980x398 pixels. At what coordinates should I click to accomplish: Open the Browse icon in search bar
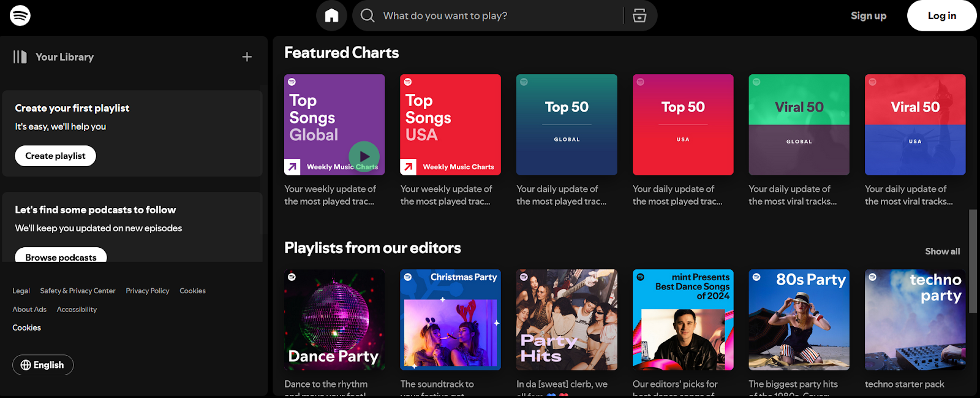click(x=639, y=15)
